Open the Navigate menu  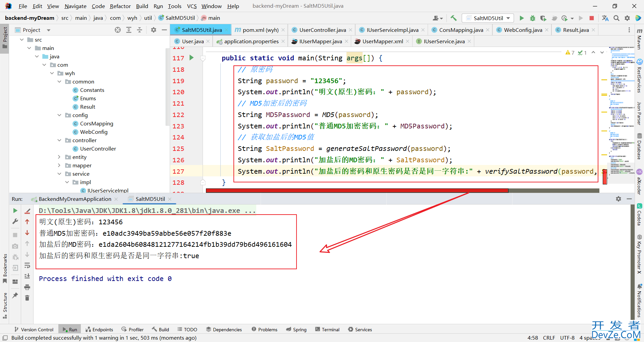[x=75, y=6]
